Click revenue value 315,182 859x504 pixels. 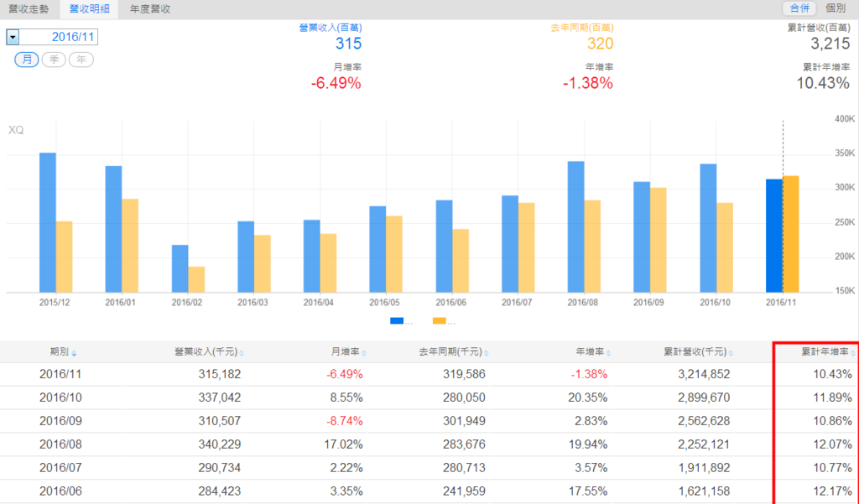tap(219, 374)
